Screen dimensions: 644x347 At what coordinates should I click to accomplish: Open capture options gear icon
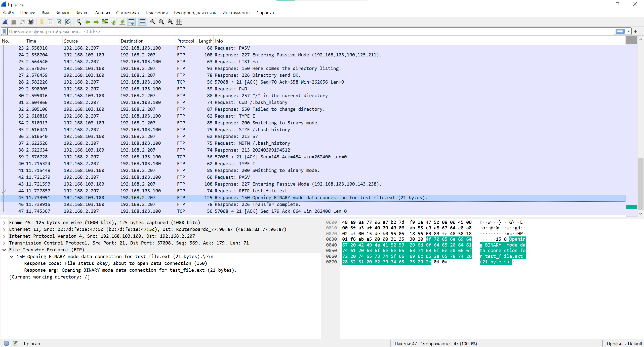click(x=31, y=22)
